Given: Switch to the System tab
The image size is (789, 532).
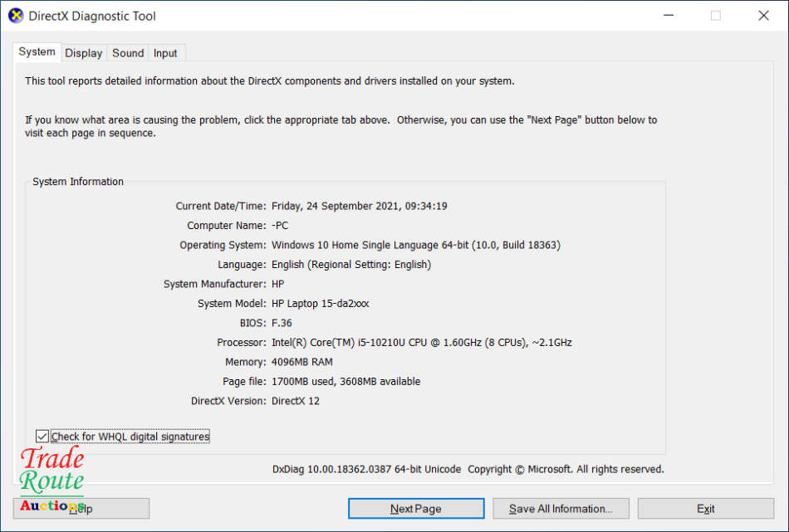Looking at the screenshot, I should 37,52.
